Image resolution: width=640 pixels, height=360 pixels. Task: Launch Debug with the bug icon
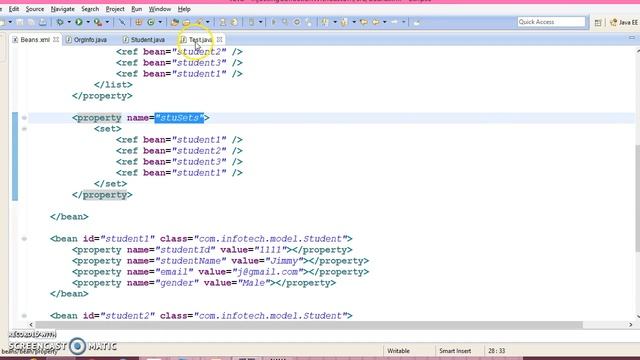click(60, 22)
